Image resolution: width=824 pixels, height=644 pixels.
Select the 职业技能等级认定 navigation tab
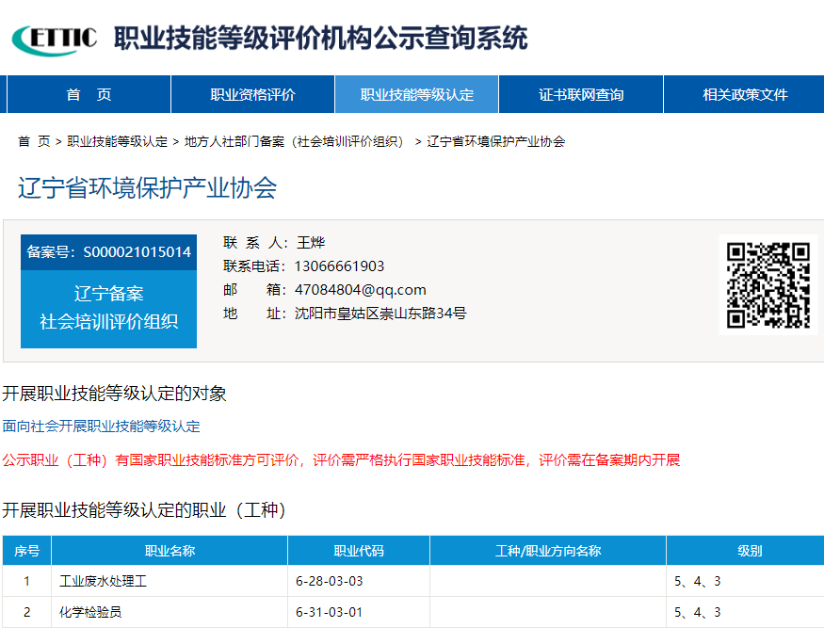[x=416, y=94]
